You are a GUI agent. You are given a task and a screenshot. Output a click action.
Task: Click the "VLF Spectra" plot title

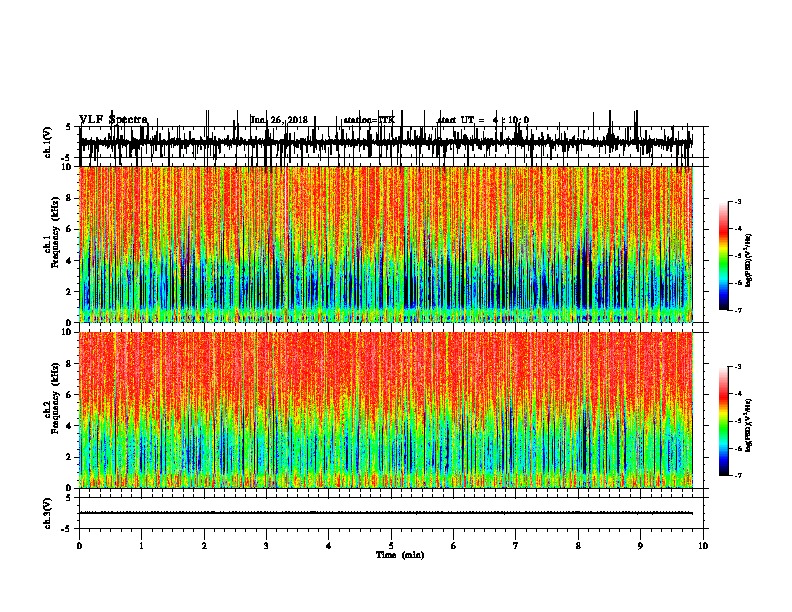pyautogui.click(x=114, y=119)
